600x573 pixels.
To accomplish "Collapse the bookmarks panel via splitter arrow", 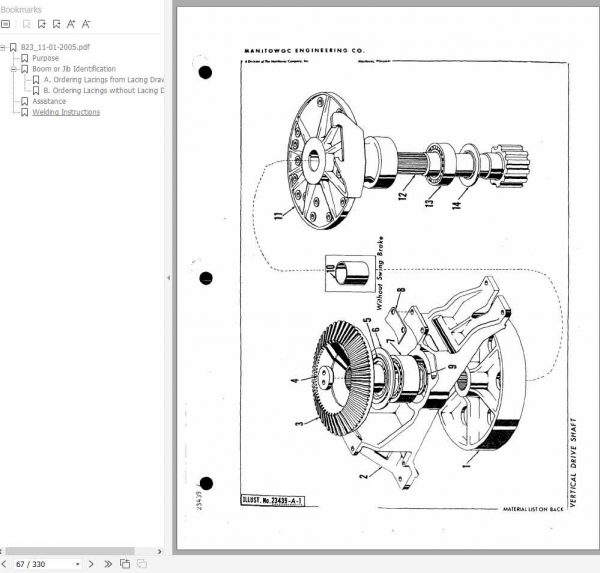I will pyautogui.click(x=168, y=278).
